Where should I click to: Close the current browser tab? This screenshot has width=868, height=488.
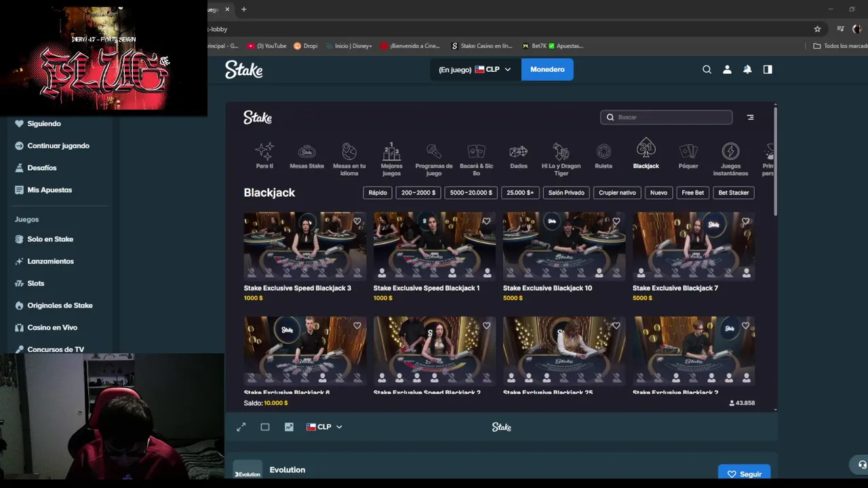[x=227, y=9]
